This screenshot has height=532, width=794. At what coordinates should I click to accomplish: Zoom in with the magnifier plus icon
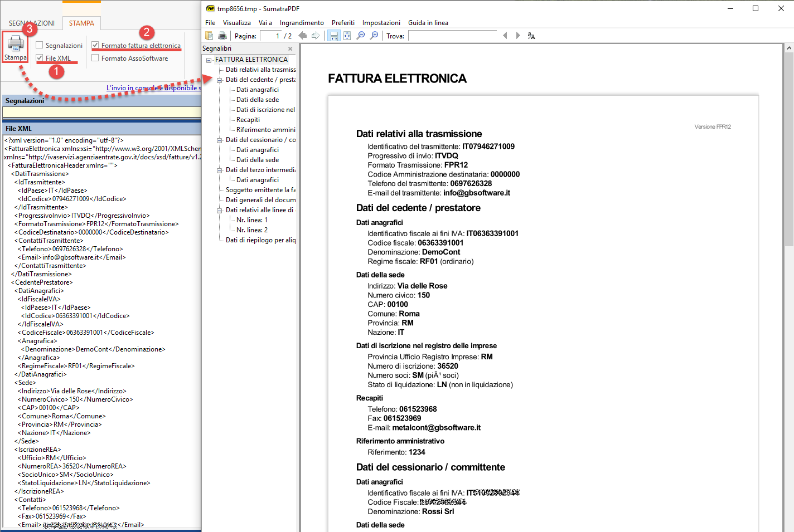374,36
